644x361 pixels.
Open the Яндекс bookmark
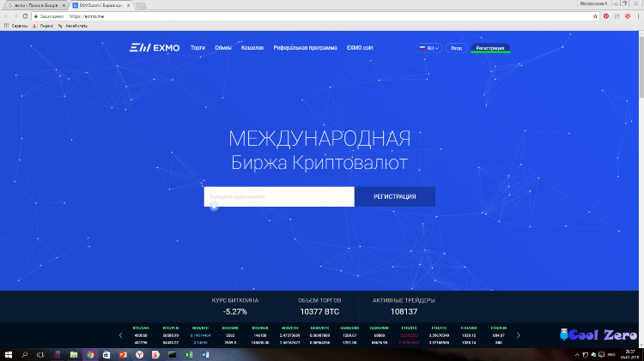(x=43, y=26)
